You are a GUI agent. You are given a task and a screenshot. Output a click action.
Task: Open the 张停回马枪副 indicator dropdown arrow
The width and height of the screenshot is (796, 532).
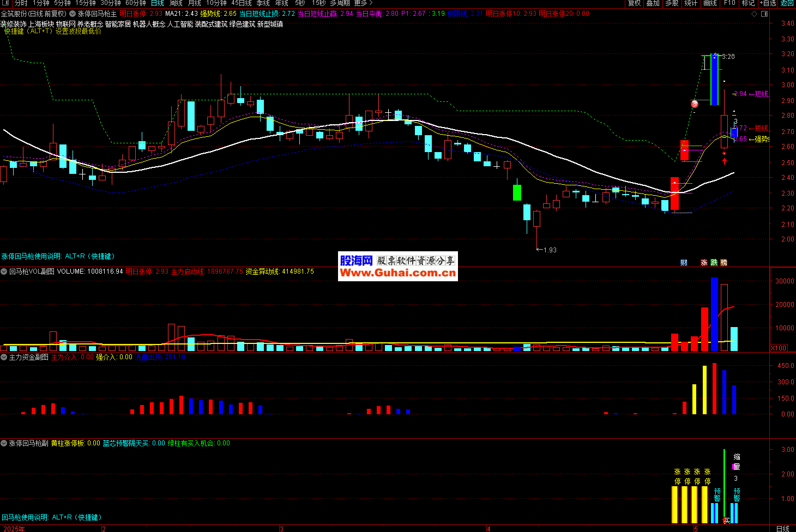click(4, 443)
